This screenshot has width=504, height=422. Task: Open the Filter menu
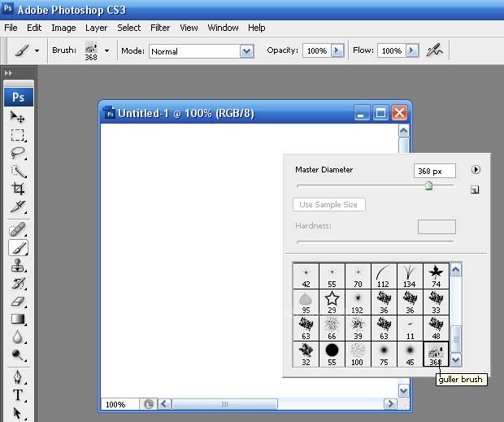(x=160, y=28)
